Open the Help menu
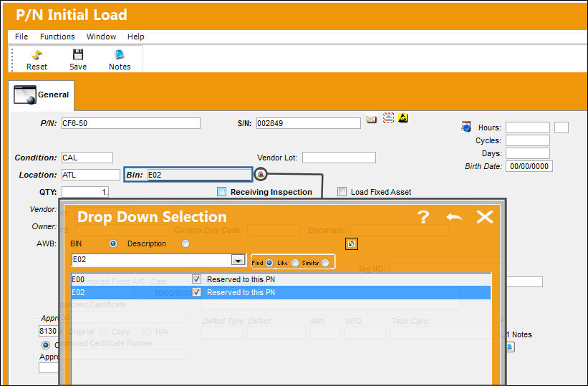 pyautogui.click(x=136, y=37)
